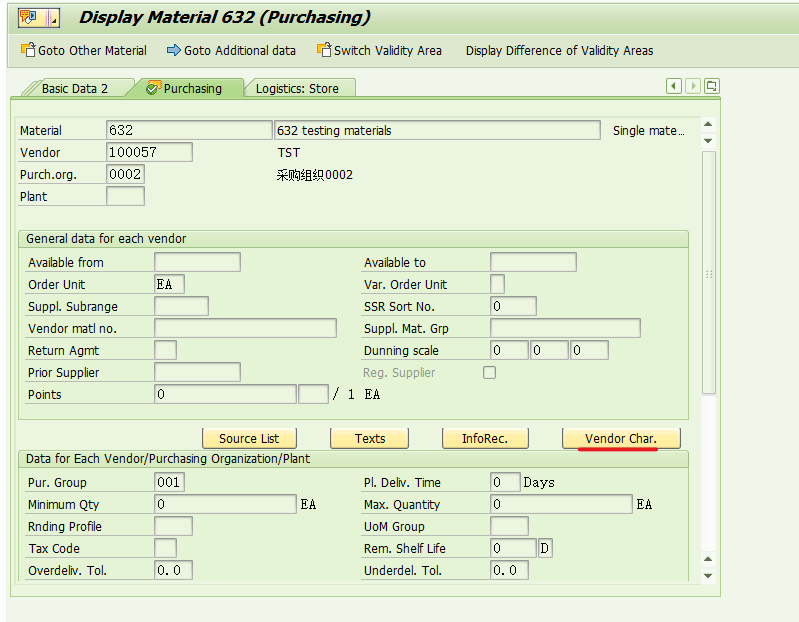This screenshot has height=622, width=799.
Task: Open the Source List button
Action: pos(249,439)
